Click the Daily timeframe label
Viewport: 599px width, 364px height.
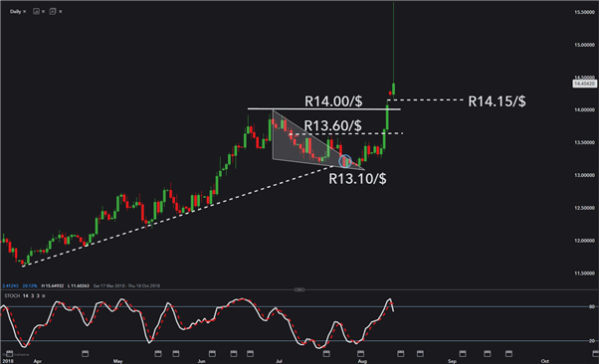click(x=15, y=12)
